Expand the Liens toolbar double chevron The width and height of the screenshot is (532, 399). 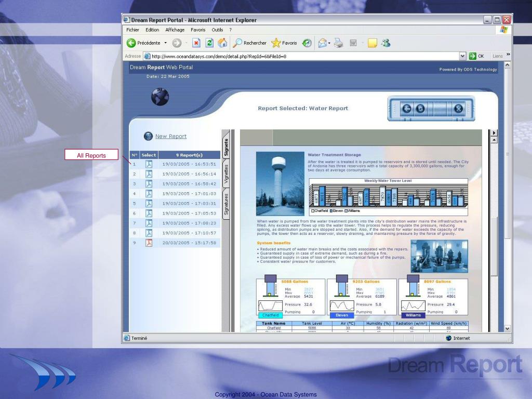pos(508,54)
